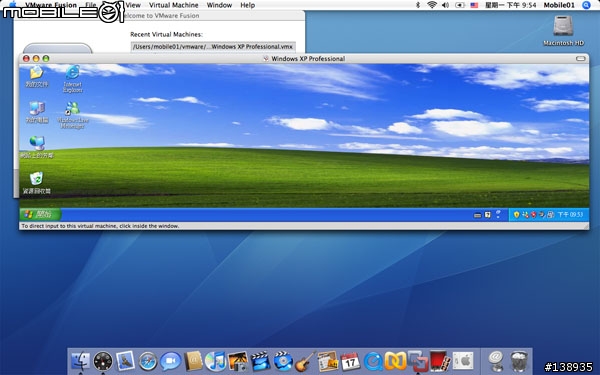
Task: Click the red shield tray icon
Action: (533, 215)
